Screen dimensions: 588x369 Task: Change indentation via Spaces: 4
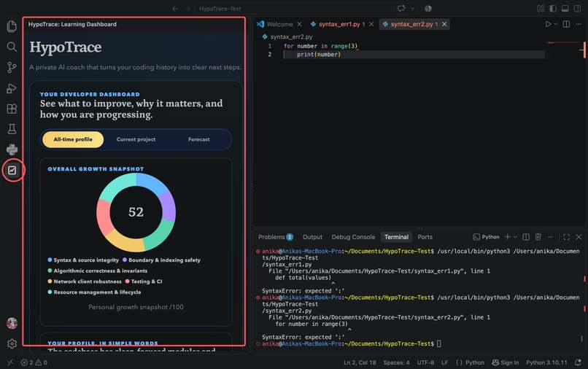pyautogui.click(x=396, y=362)
